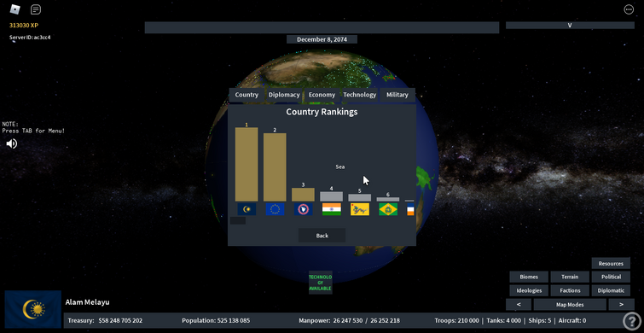
Task: Toggle the Ideologies map mode
Action: (x=529, y=290)
